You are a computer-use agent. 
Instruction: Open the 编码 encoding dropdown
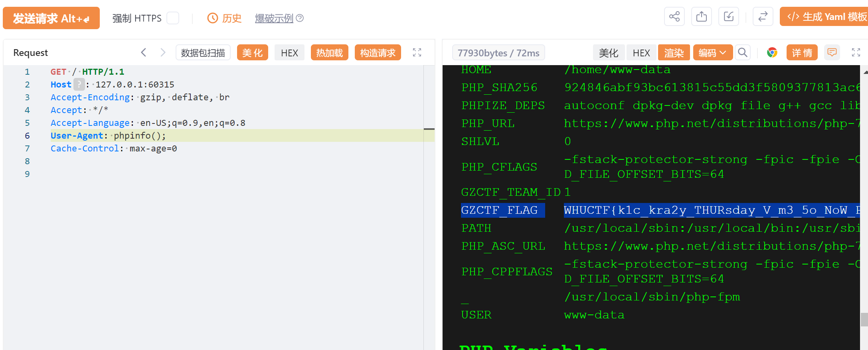(x=712, y=53)
